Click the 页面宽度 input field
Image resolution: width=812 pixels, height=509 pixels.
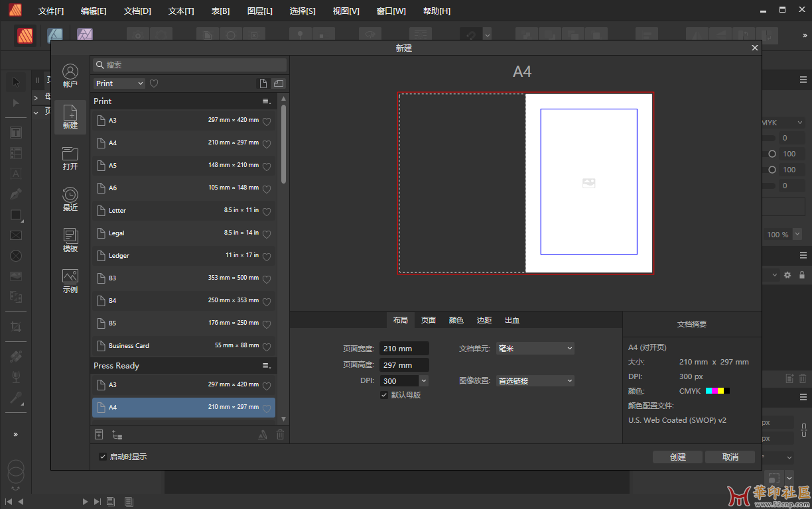[404, 349]
